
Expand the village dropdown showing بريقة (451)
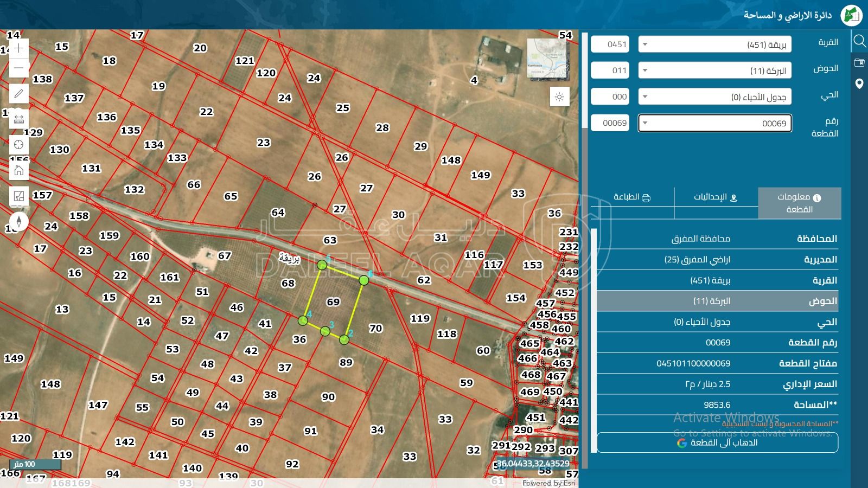(714, 44)
